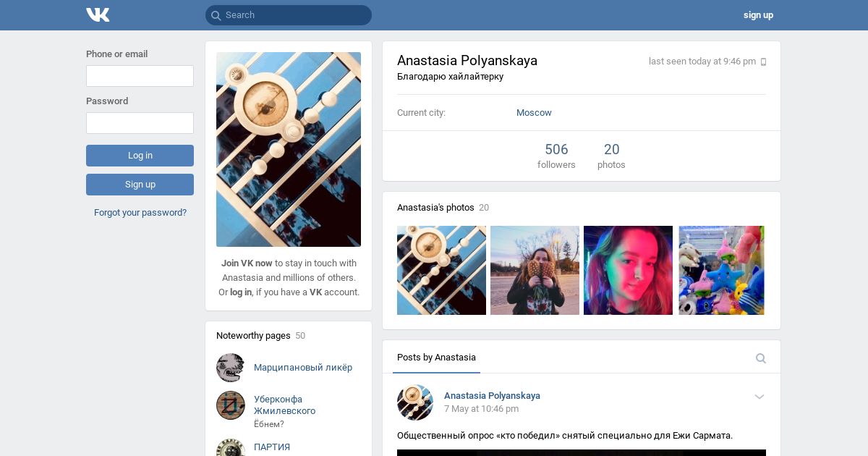Open ПАРТИЯ page name link

tap(272, 447)
